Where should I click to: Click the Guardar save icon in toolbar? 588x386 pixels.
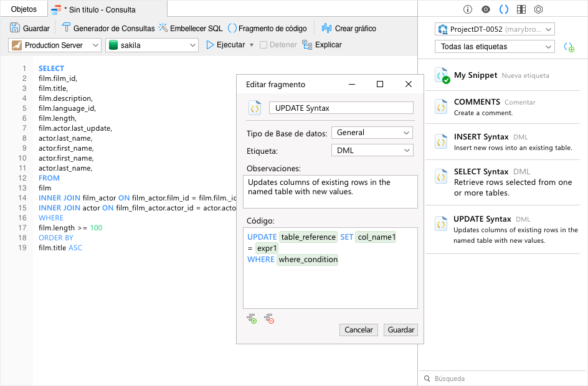(x=15, y=28)
